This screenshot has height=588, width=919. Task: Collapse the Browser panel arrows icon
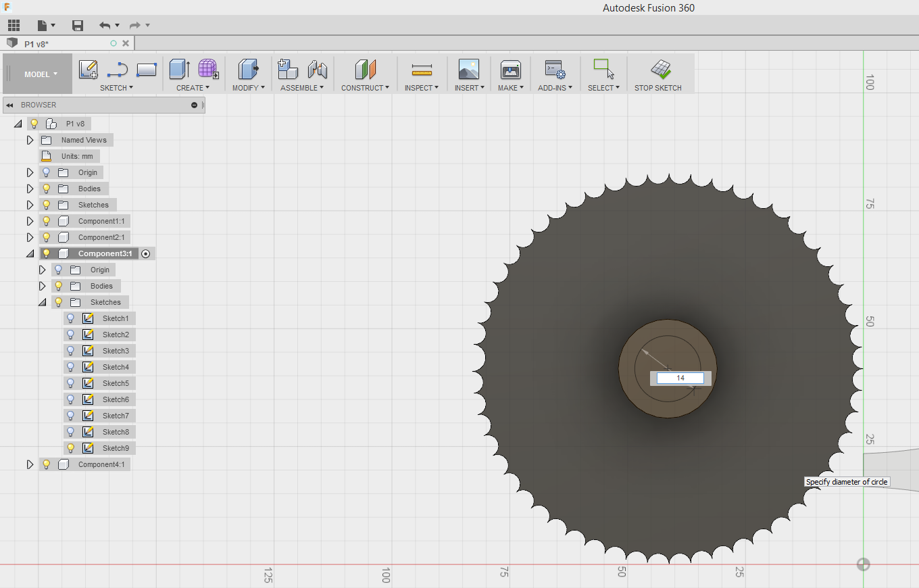tap(10, 105)
